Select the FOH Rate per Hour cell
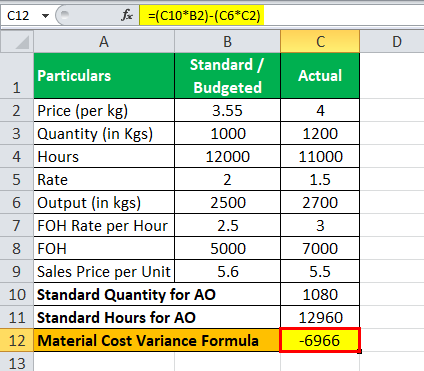The width and height of the screenshot is (424, 371). 104,225
